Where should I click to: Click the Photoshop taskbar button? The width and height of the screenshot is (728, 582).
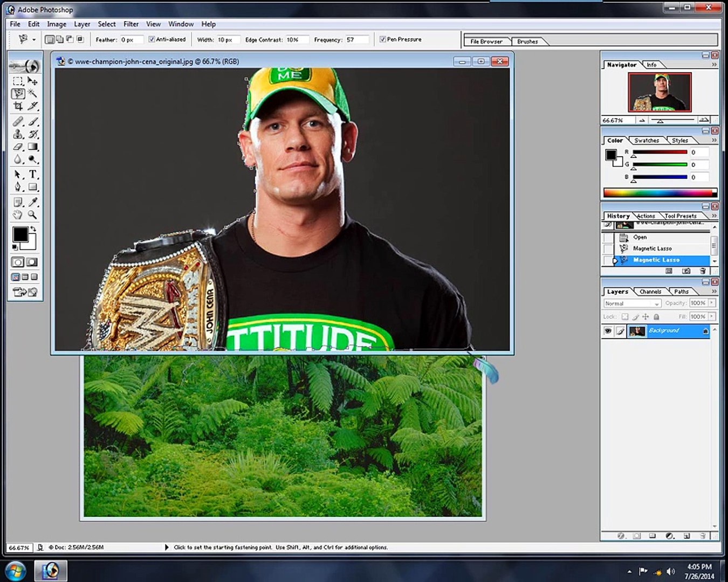(x=51, y=570)
